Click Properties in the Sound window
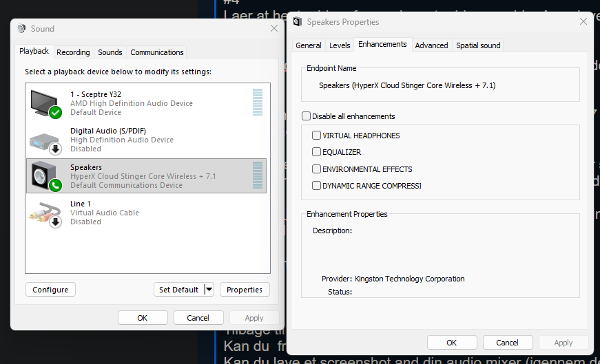The image size is (600, 364). click(x=245, y=290)
